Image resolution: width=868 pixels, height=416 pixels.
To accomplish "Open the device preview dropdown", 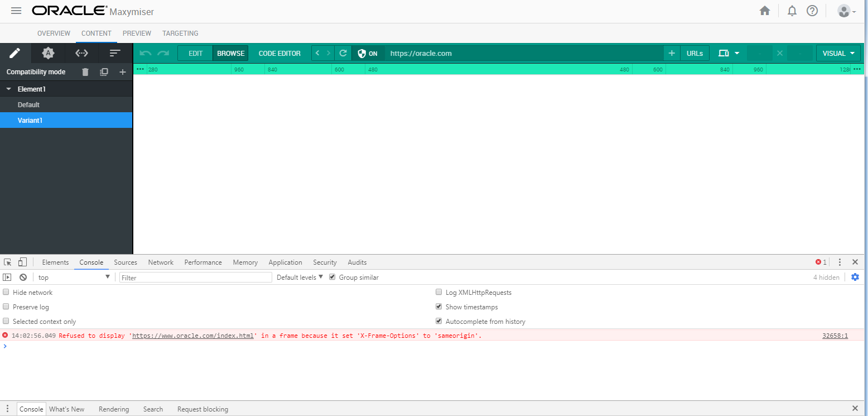I will tap(729, 54).
